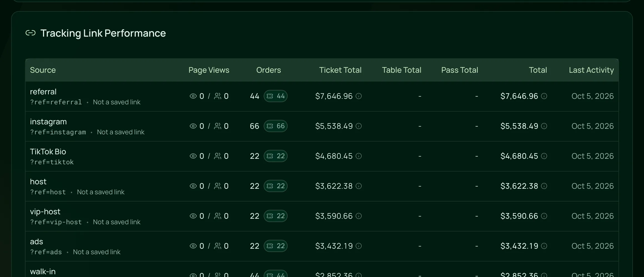Click info icon beside host Total column amount
Image resolution: width=644 pixels, height=277 pixels.
544,186
